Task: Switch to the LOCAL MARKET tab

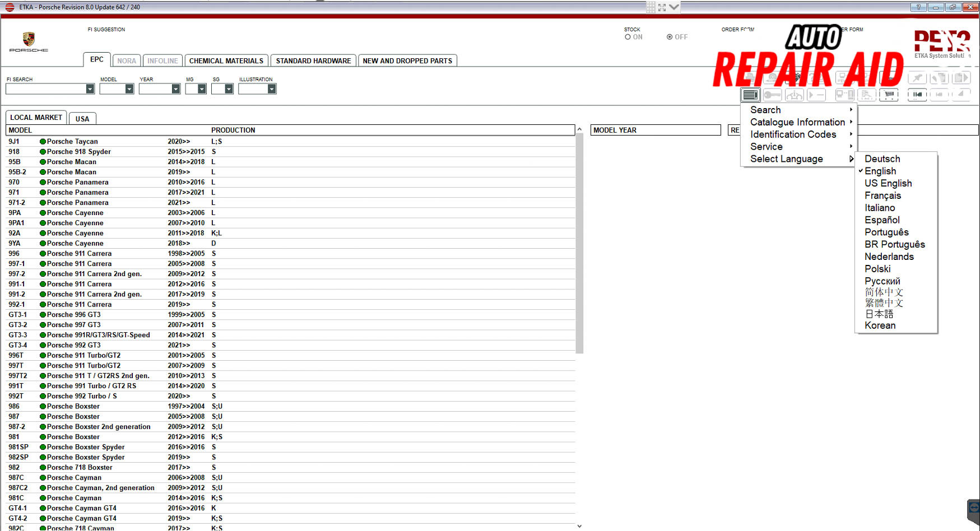Action: pyautogui.click(x=36, y=118)
